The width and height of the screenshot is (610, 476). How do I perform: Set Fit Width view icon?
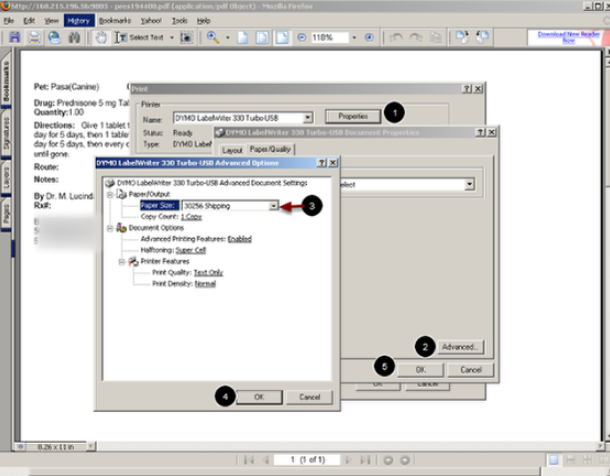[x=282, y=37]
